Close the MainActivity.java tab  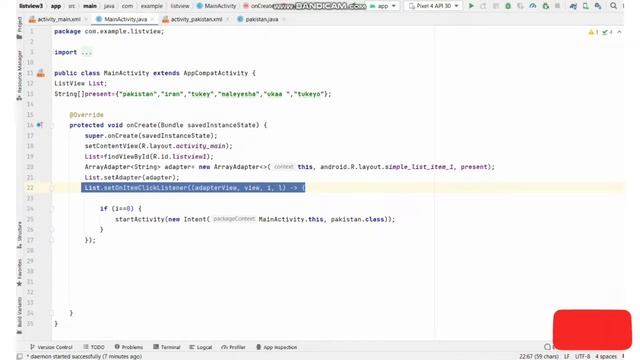(152, 19)
